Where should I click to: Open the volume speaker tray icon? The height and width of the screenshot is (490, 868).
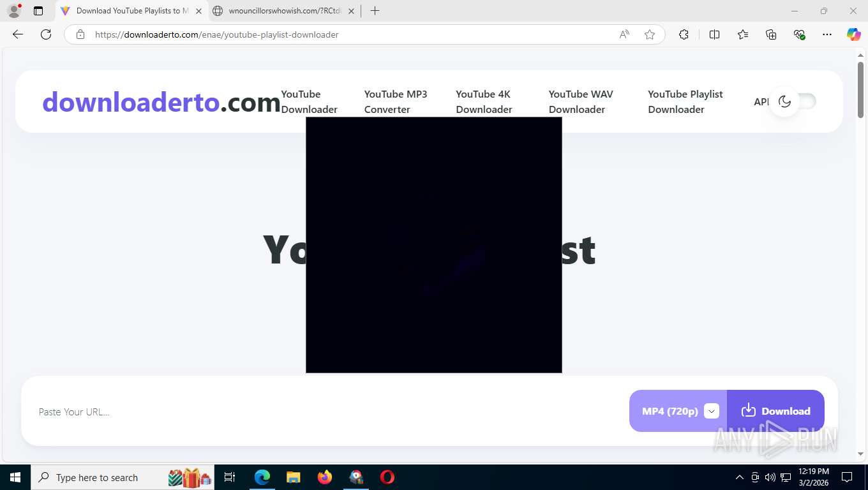770,477
